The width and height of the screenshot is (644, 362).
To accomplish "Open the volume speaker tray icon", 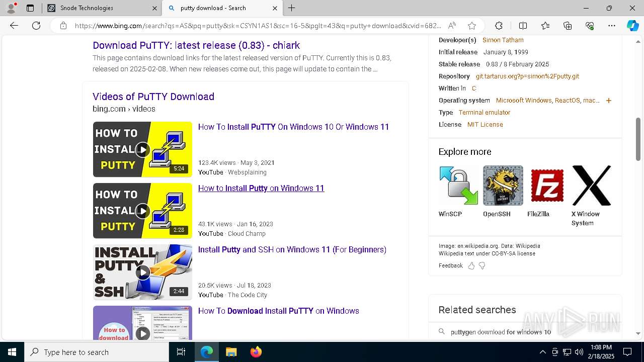I will click(579, 352).
